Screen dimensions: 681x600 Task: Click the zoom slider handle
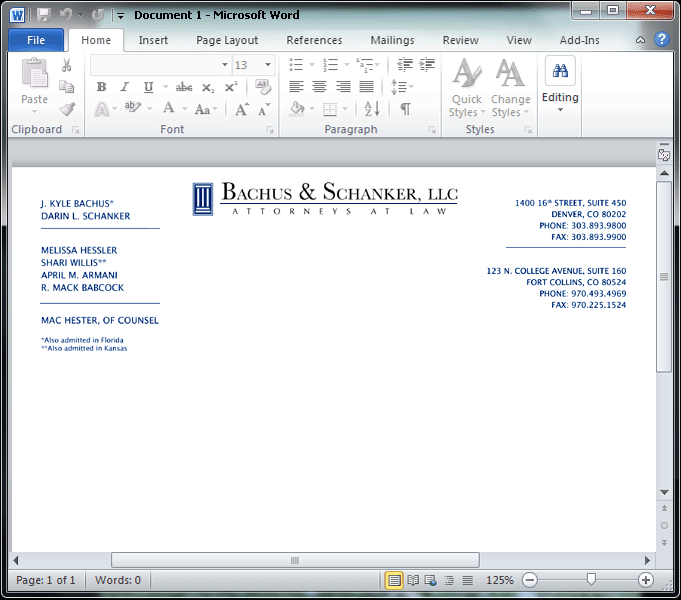(591, 579)
